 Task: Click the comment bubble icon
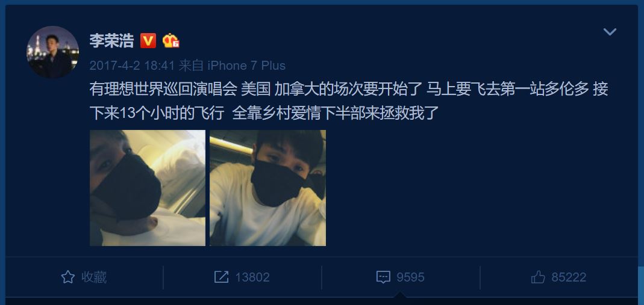(x=383, y=277)
